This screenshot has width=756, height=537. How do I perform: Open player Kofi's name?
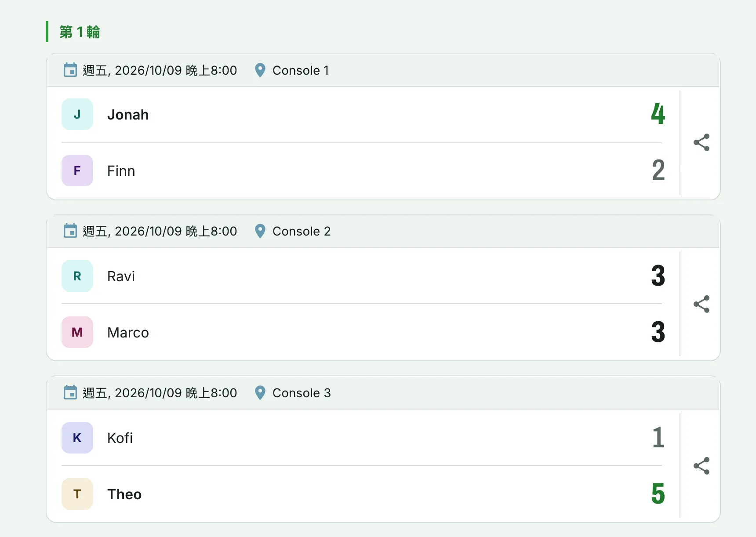coord(120,438)
